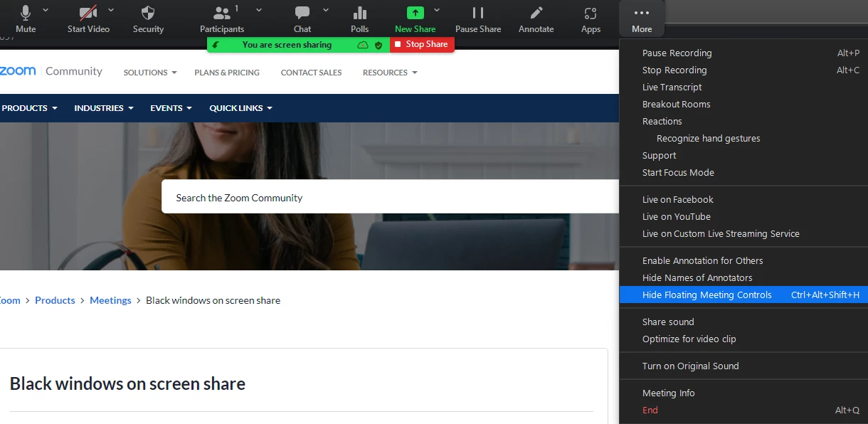This screenshot has width=868, height=424.
Task: Select Support menu item
Action: [743, 156]
